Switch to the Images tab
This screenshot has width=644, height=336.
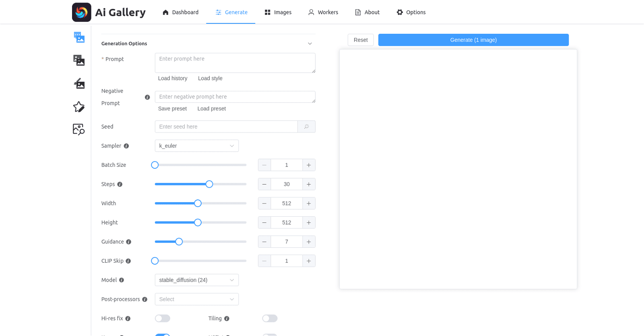(278, 12)
